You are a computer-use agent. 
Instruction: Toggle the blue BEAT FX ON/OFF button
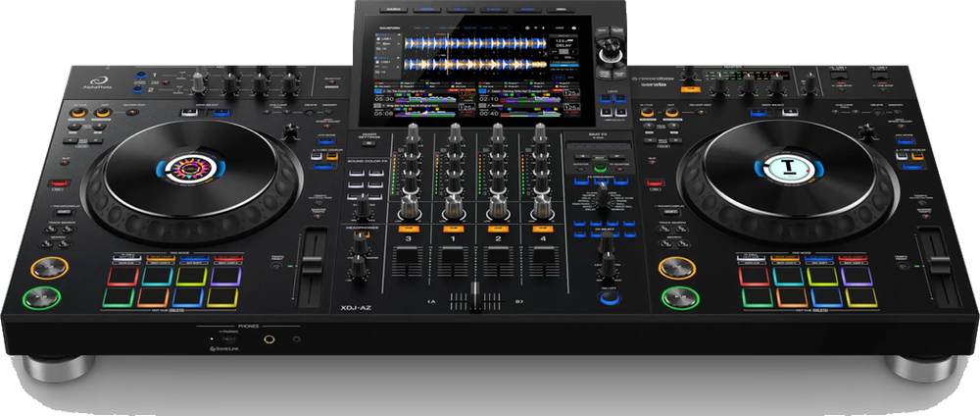click(609, 297)
